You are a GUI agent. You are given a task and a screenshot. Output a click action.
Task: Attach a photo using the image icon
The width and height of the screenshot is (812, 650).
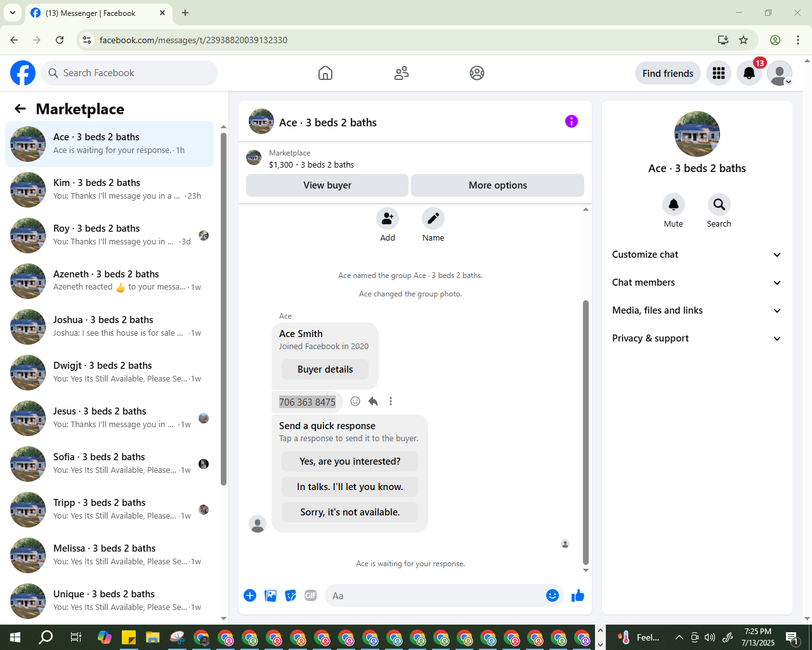click(x=270, y=595)
